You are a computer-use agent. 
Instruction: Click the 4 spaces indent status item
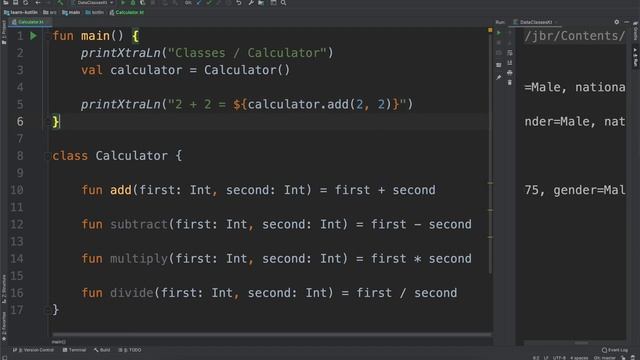[579, 358]
